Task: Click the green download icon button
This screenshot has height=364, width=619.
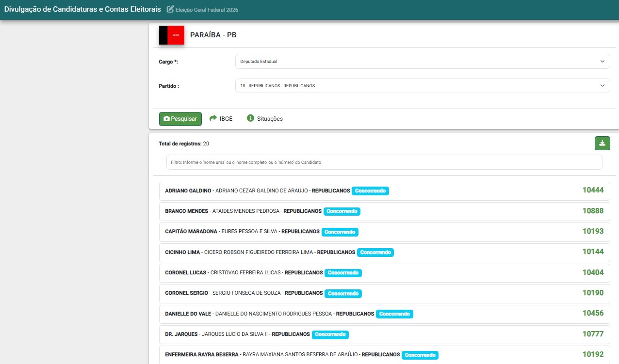Action: pos(603,143)
